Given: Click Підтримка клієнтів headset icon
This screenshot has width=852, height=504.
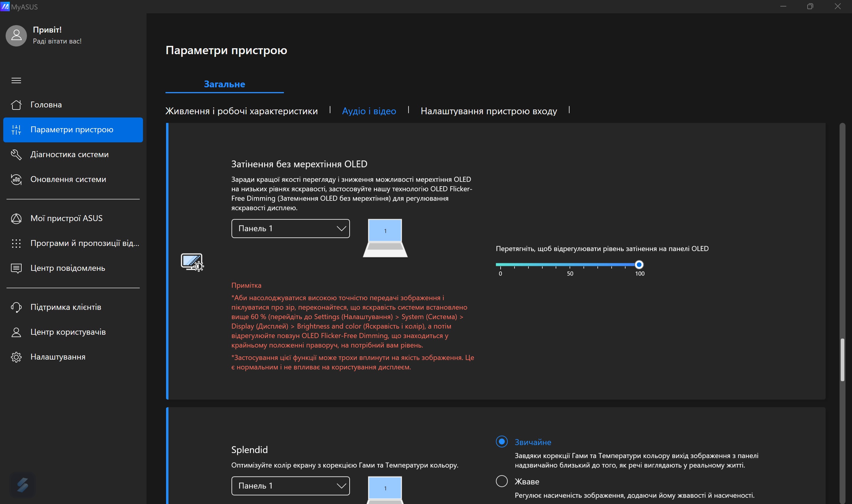Looking at the screenshot, I should pyautogui.click(x=16, y=307).
